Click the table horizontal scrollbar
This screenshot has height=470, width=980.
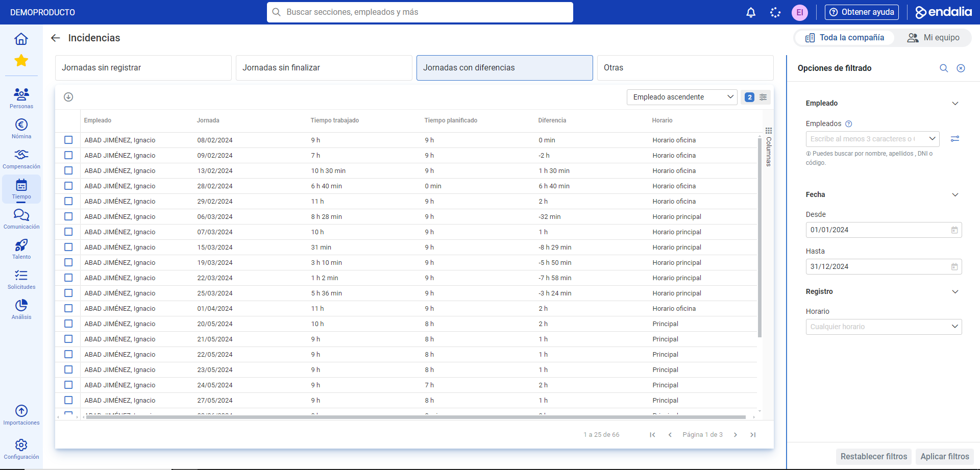click(x=416, y=417)
